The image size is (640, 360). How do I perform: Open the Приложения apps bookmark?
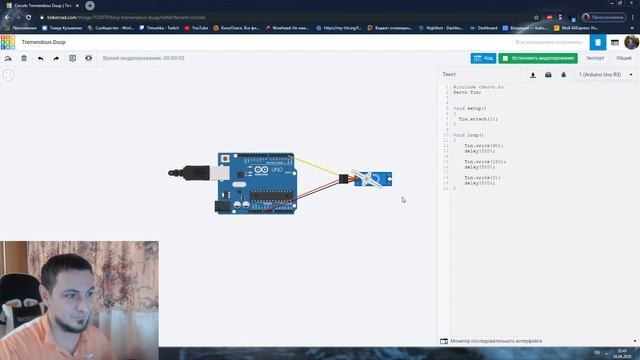click(20, 28)
